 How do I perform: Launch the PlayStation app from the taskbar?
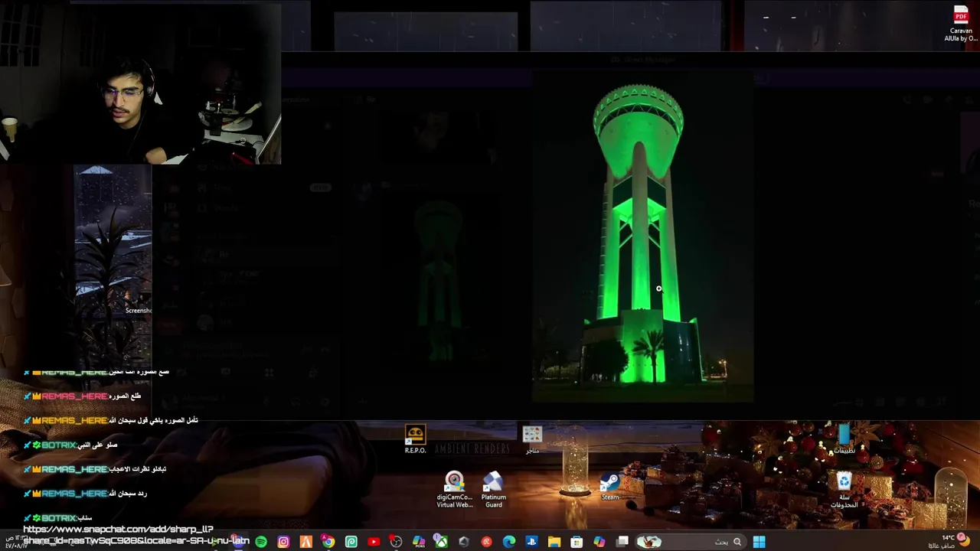[531, 542]
